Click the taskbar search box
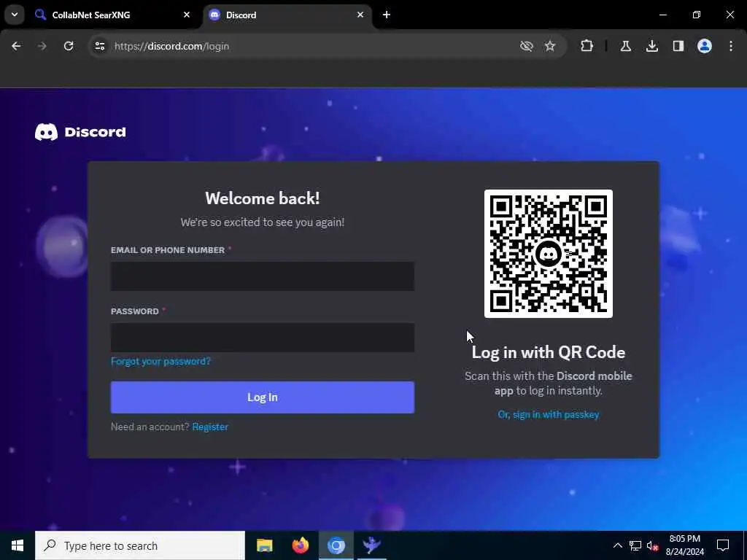Screen dimensions: 747x560 click(140, 545)
